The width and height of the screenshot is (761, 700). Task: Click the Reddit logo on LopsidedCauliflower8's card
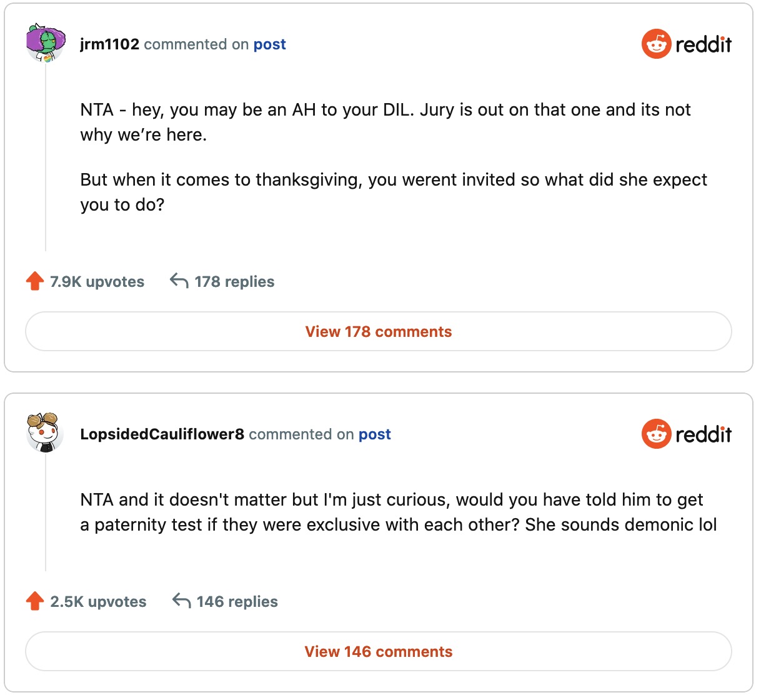point(686,434)
